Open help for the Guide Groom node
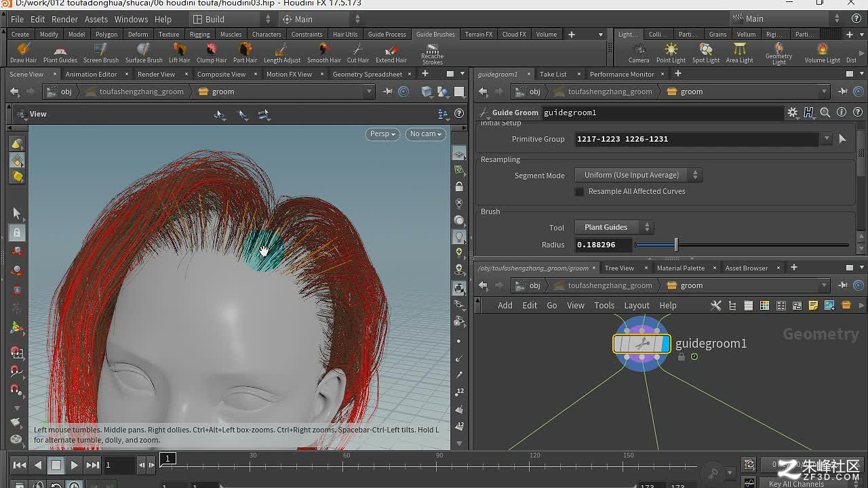This screenshot has width=868, height=488. tap(859, 113)
